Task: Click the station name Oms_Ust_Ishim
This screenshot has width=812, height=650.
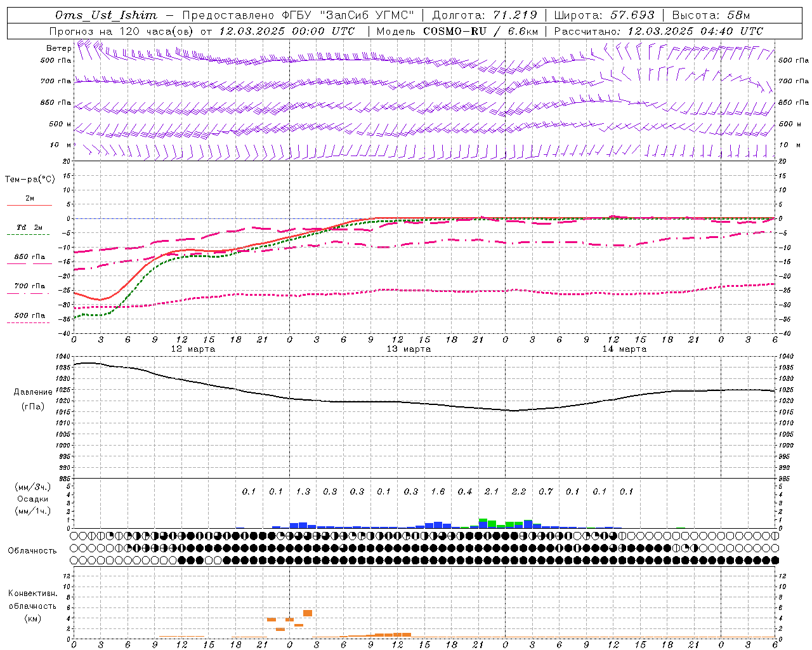Action: [x=106, y=15]
